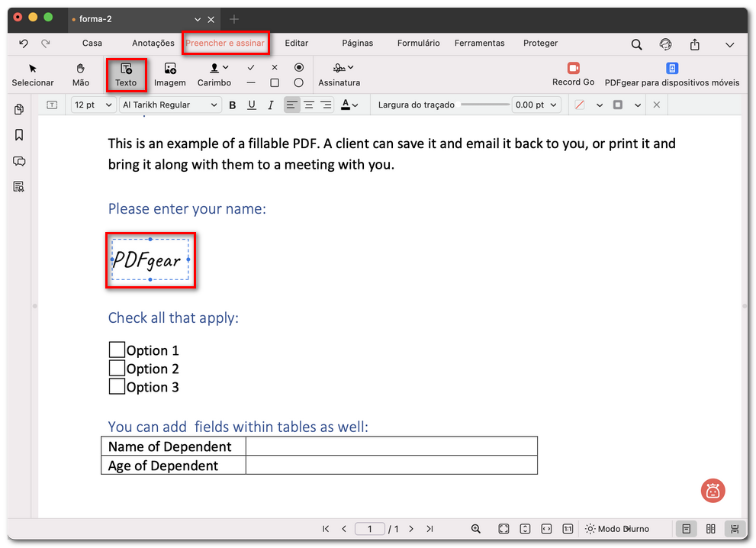Screen dimensions: 756x548
Task: Select the filled radio button tool
Action: [x=298, y=68]
